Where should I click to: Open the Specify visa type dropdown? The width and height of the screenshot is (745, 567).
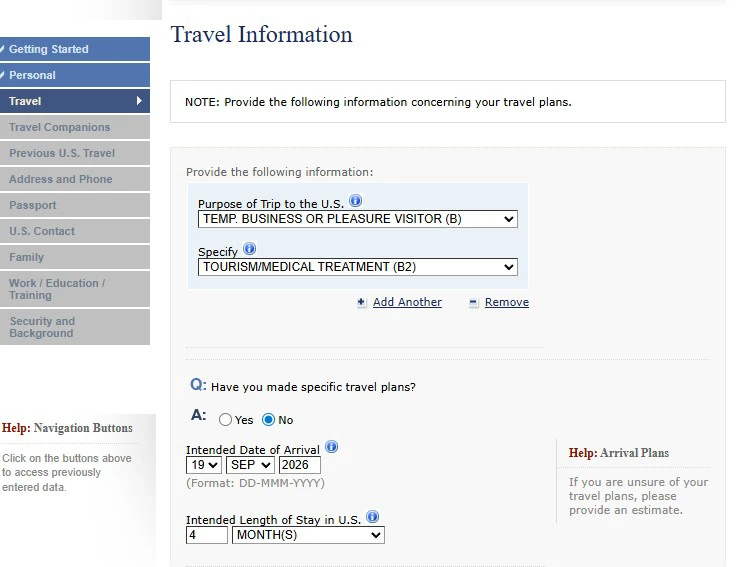click(357, 267)
